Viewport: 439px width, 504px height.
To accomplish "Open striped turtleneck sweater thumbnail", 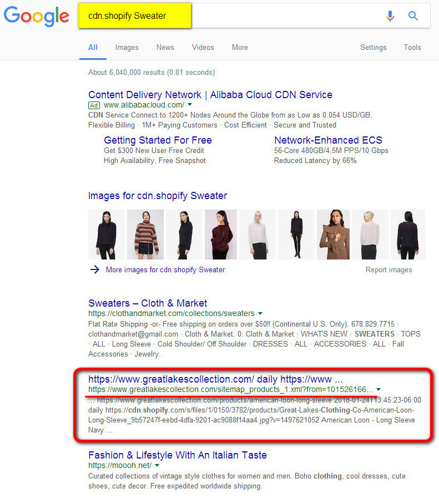I will coord(145,235).
